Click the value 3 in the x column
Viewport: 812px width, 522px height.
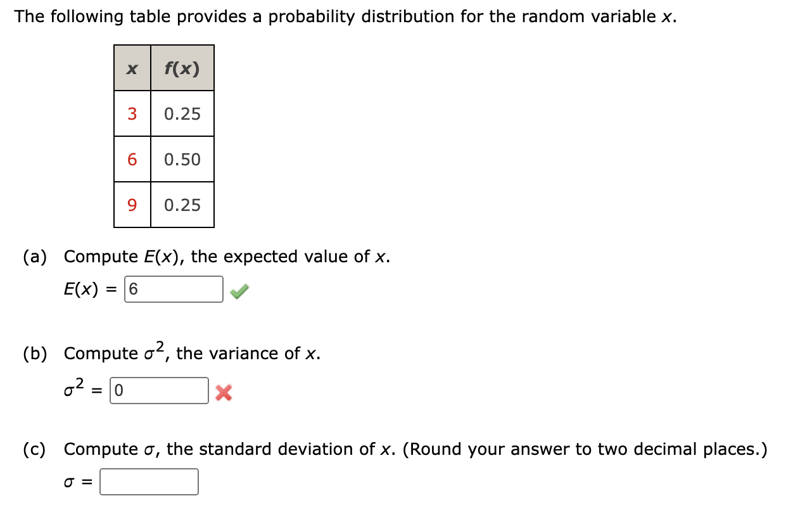[x=132, y=114]
